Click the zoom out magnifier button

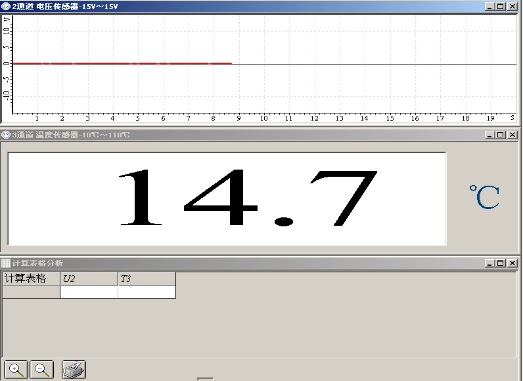pyautogui.click(x=42, y=369)
